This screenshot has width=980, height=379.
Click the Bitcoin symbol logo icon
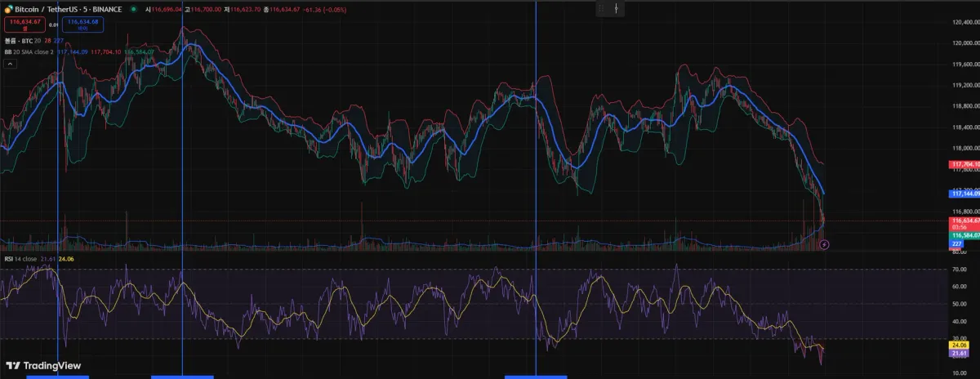[x=8, y=9]
